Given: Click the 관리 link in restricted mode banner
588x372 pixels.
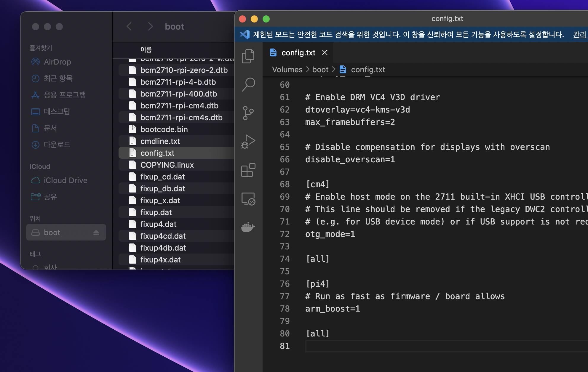Looking at the screenshot, I should point(579,35).
